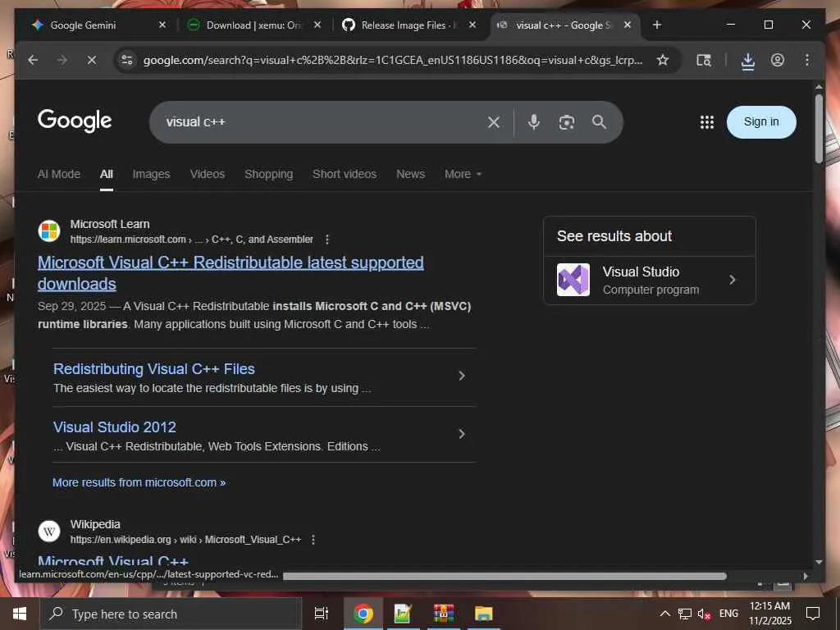Open options for Microsoft Learn result
This screenshot has width=840, height=630.
tap(327, 240)
